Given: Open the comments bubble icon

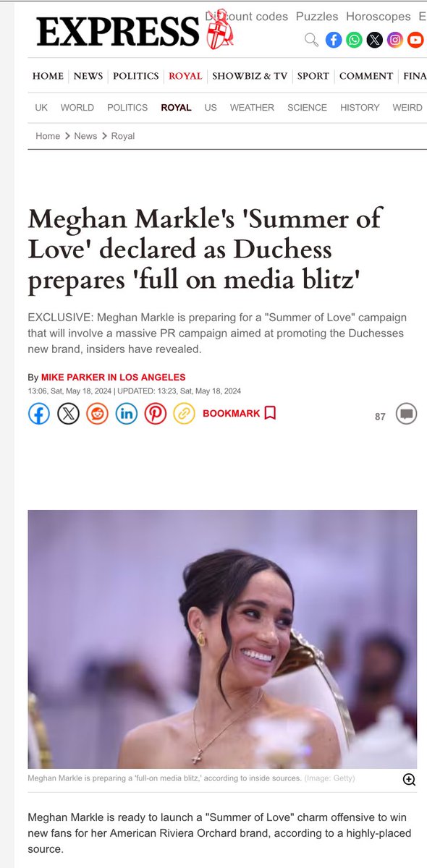Looking at the screenshot, I should click(406, 414).
